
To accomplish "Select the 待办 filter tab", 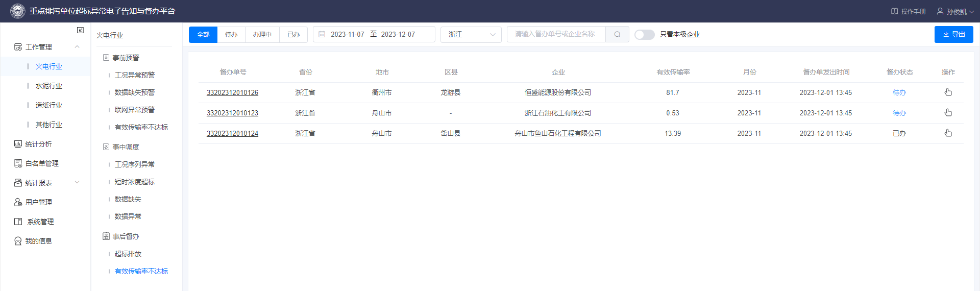I will point(231,34).
